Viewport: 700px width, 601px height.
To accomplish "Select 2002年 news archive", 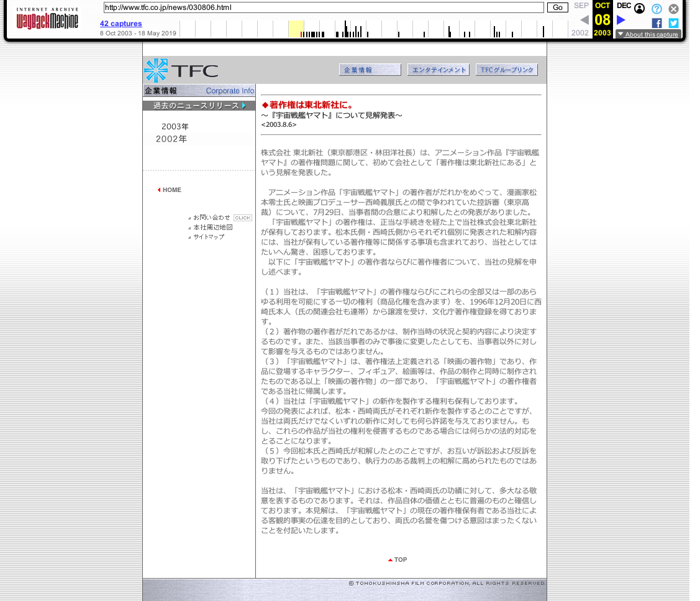I will (x=171, y=139).
